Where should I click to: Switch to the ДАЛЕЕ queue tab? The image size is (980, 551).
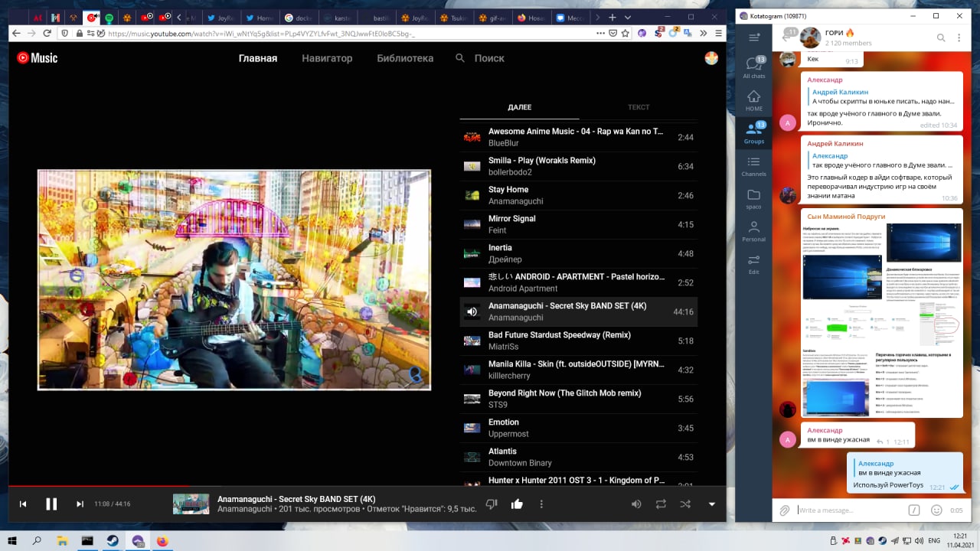pyautogui.click(x=519, y=107)
